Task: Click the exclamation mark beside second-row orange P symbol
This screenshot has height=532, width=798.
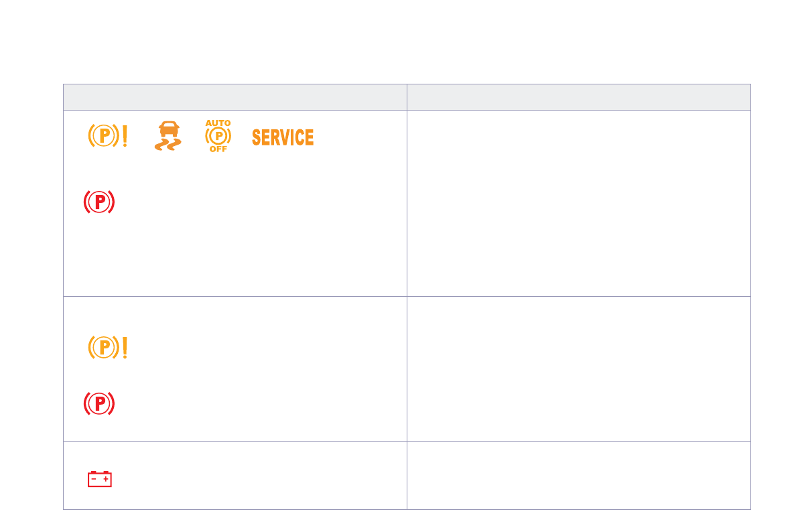Action: [125, 347]
